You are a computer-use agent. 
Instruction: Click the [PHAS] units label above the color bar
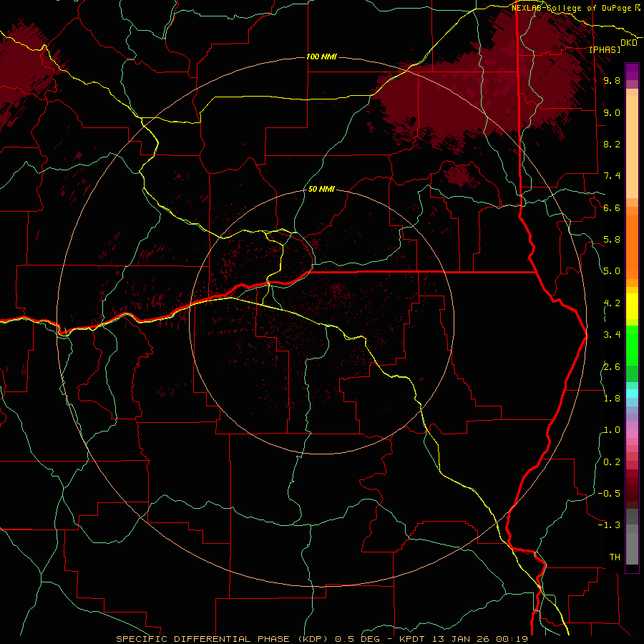(x=605, y=49)
